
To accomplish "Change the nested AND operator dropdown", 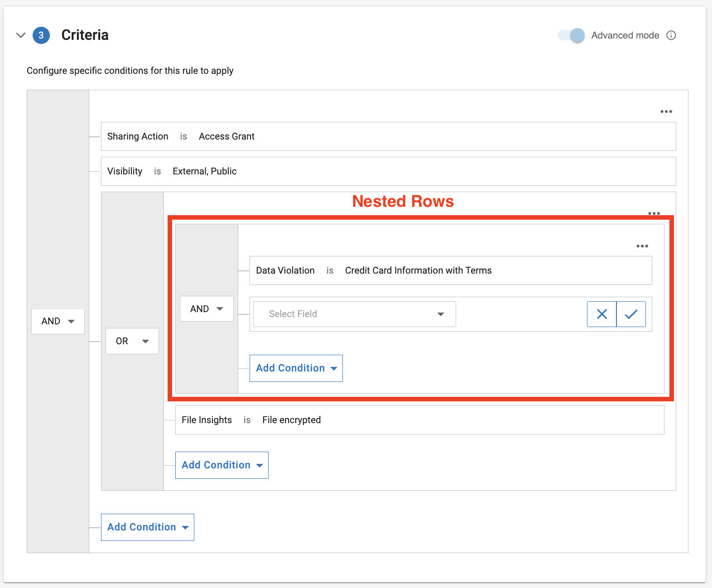I will [x=207, y=309].
